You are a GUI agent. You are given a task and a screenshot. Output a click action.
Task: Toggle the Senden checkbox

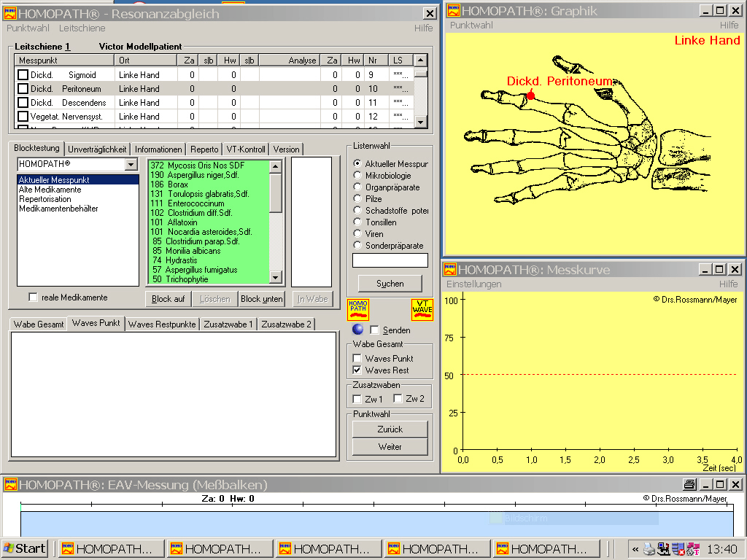coord(374,330)
